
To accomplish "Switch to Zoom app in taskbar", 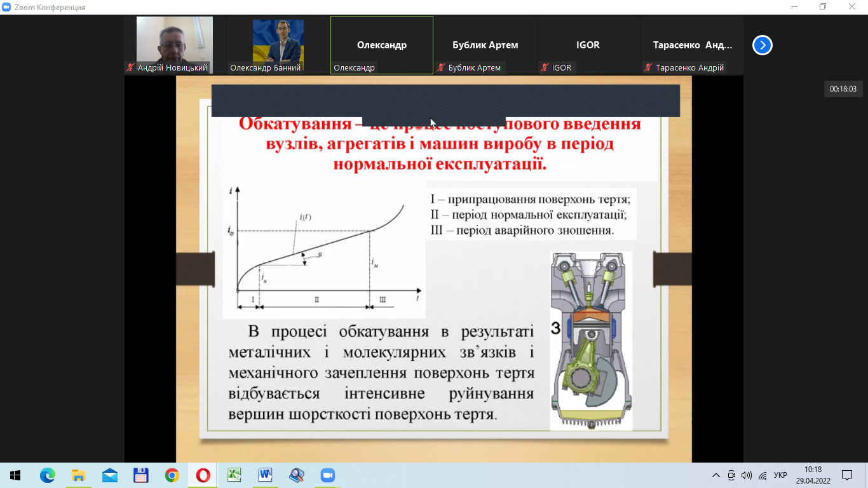I will point(327,475).
